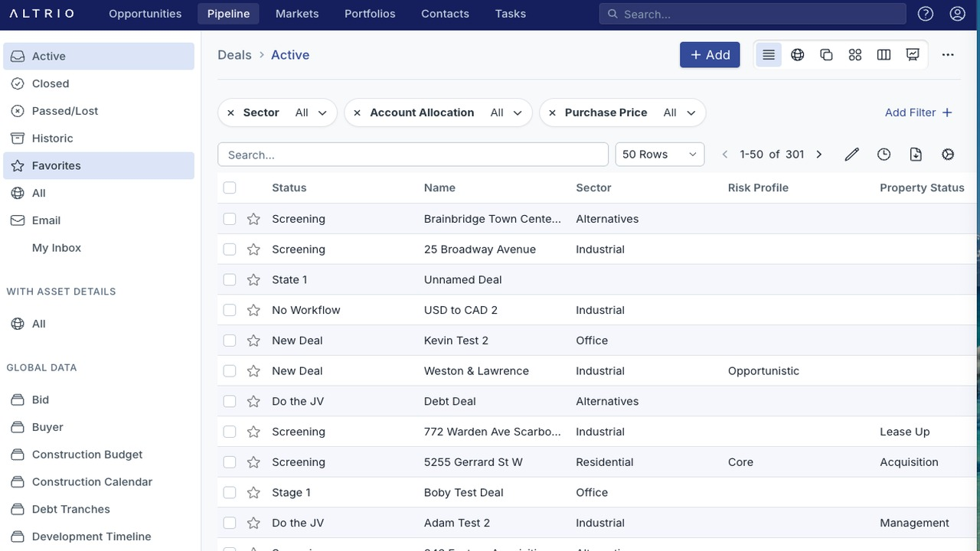
Task: Star the 25 Broadway Avenue deal
Action: click(x=253, y=249)
